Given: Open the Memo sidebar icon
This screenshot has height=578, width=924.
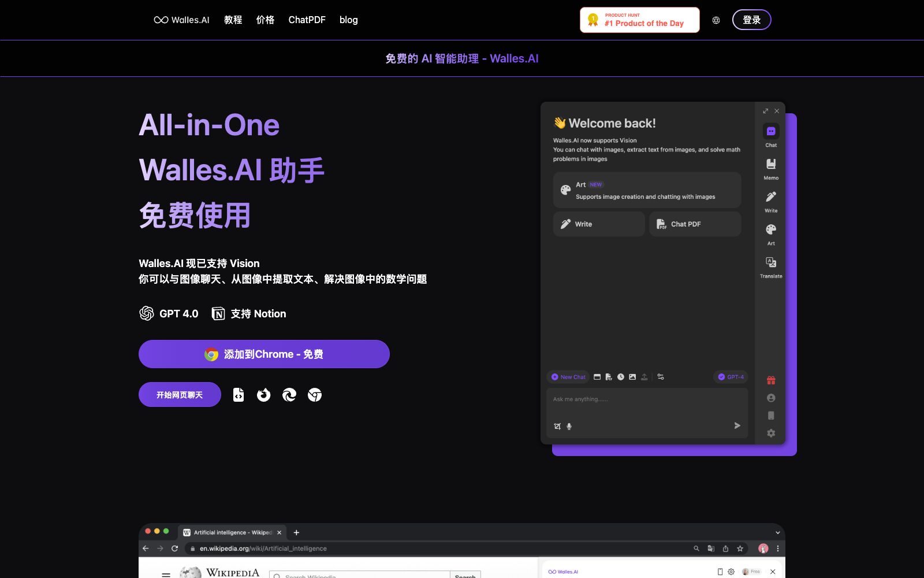Looking at the screenshot, I should point(771,164).
